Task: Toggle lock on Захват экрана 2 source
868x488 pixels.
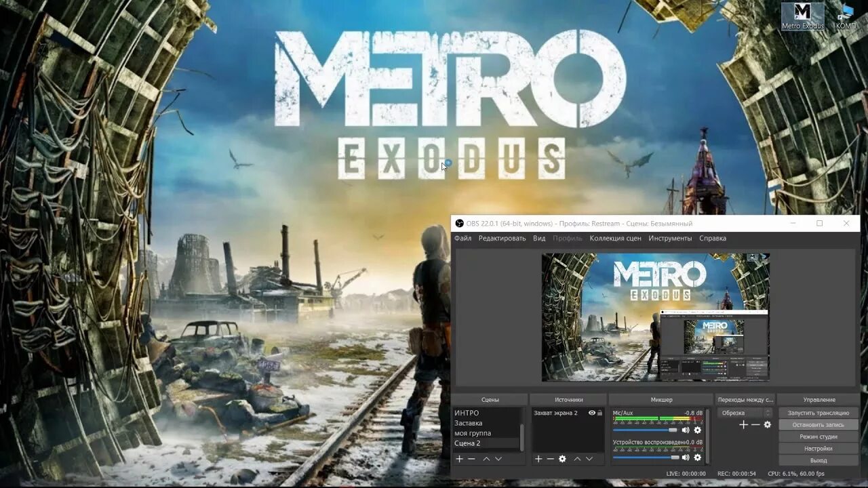Action: pos(599,413)
